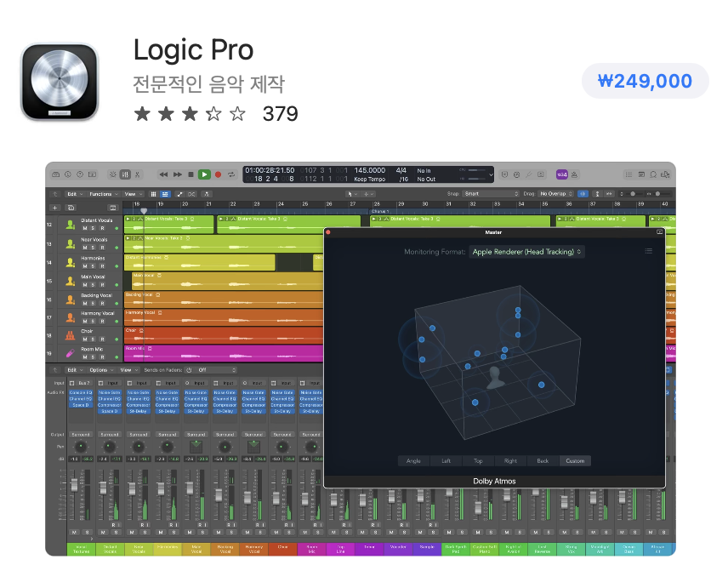Open the View menu in the Mixer

(128, 370)
